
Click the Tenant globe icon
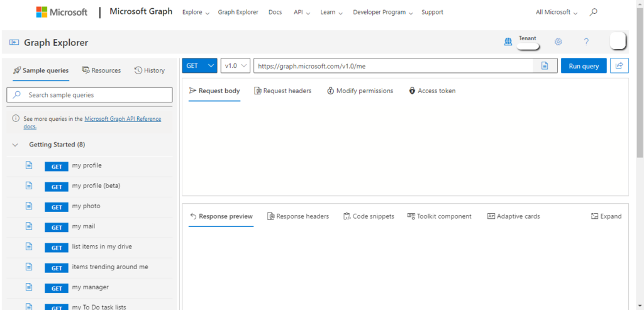(x=508, y=42)
